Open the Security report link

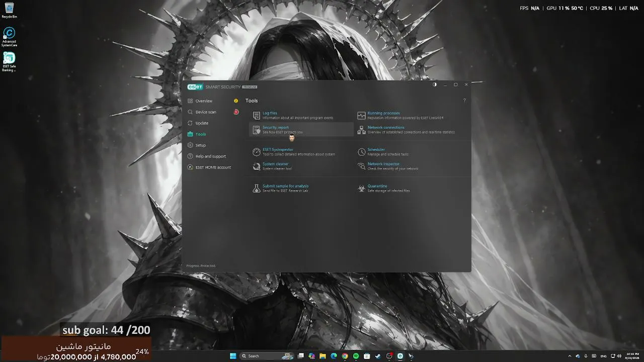coord(276,127)
